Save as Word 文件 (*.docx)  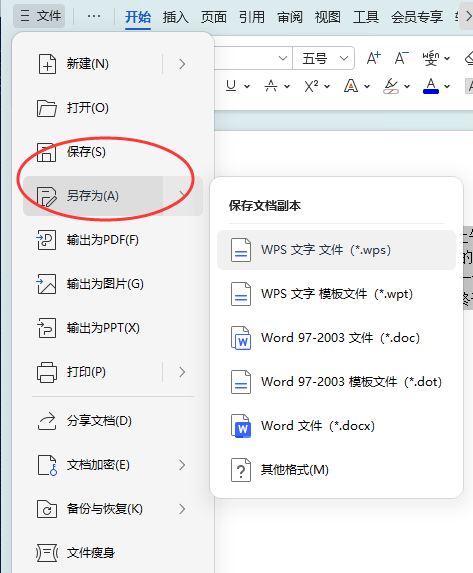point(336,426)
